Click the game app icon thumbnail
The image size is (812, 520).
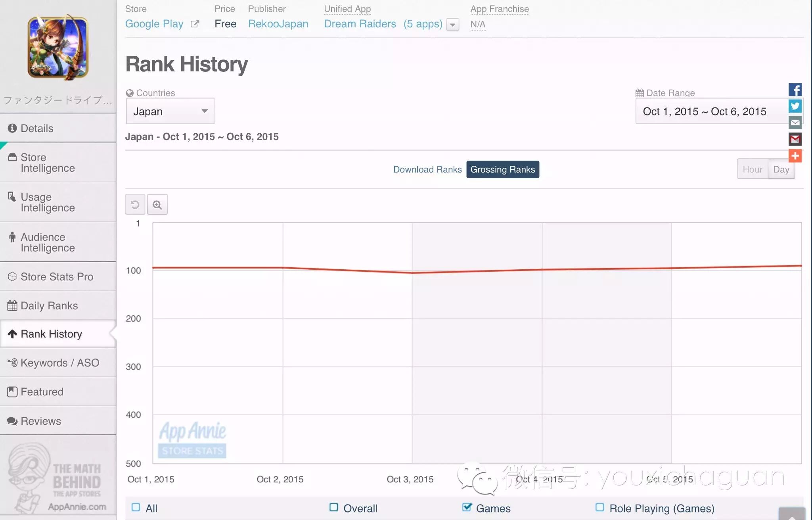click(x=58, y=48)
